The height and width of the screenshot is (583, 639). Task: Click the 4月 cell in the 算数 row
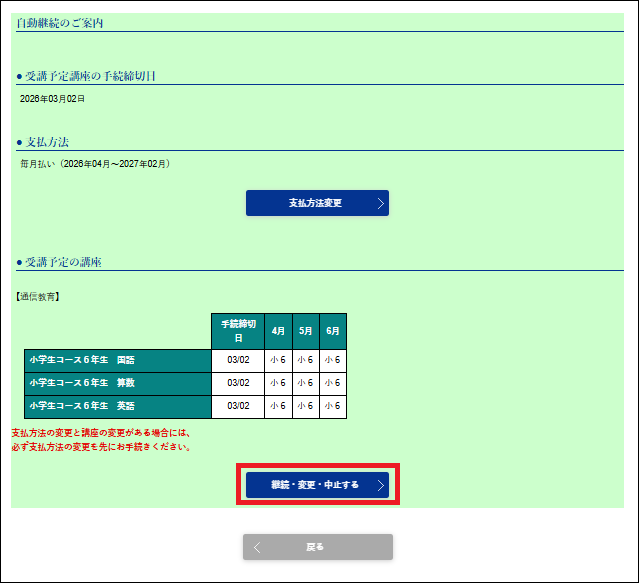tap(278, 383)
